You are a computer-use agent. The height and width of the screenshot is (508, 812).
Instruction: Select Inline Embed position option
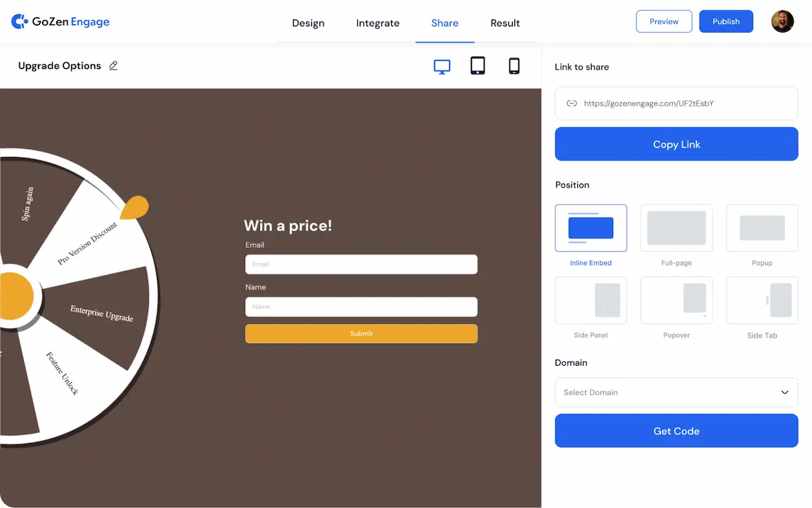click(591, 228)
